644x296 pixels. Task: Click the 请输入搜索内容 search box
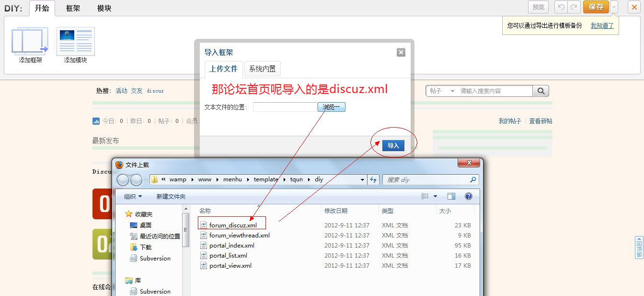click(x=495, y=91)
